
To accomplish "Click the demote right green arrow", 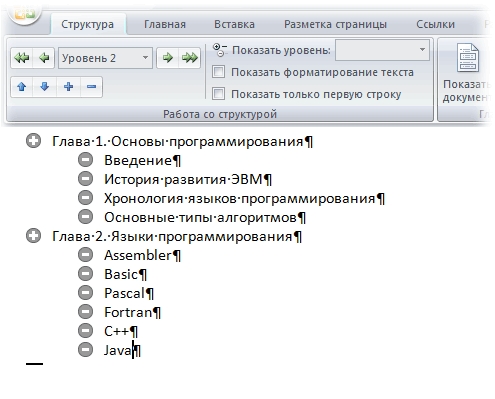I will [x=168, y=58].
